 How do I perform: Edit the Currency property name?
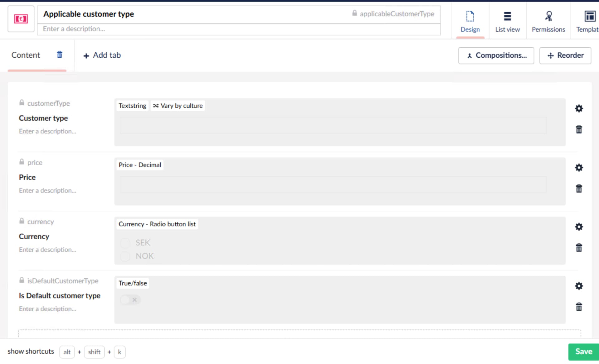pyautogui.click(x=34, y=237)
